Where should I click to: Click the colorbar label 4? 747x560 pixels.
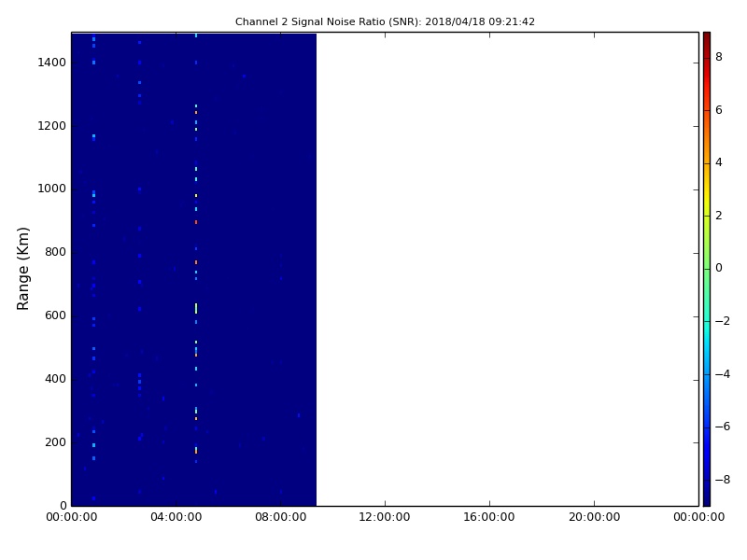(719, 162)
